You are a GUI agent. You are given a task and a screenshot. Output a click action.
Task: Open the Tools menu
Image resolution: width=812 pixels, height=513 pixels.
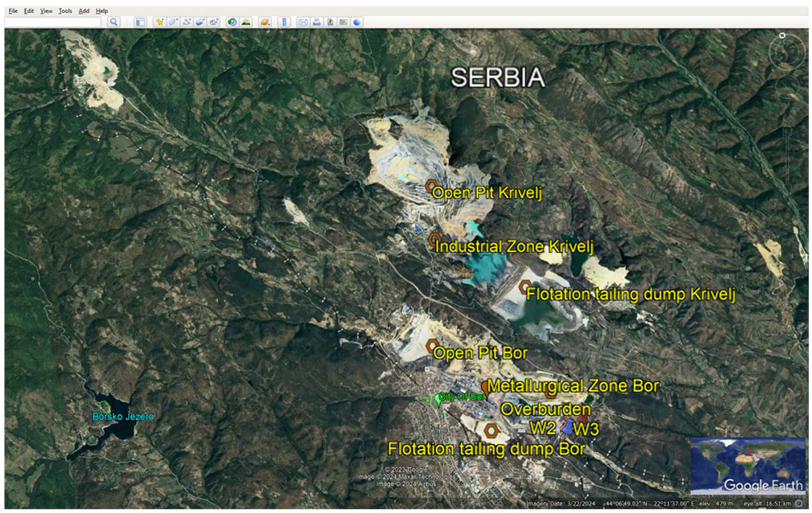(x=65, y=11)
